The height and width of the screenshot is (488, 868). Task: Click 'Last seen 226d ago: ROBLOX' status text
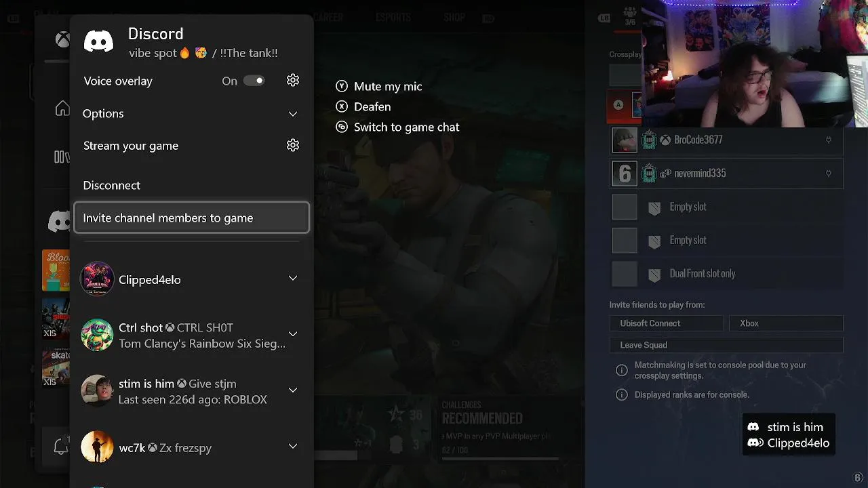[x=193, y=400]
